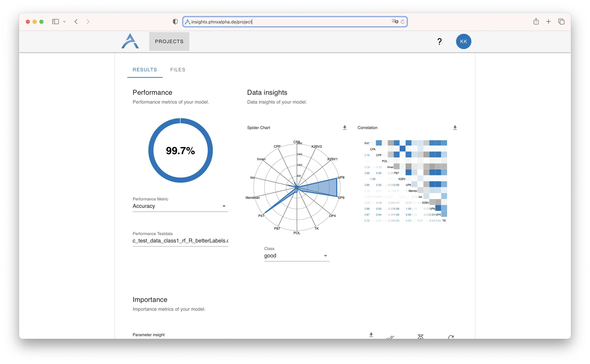Download the Correlation chart
590x364 pixels.
click(x=455, y=128)
